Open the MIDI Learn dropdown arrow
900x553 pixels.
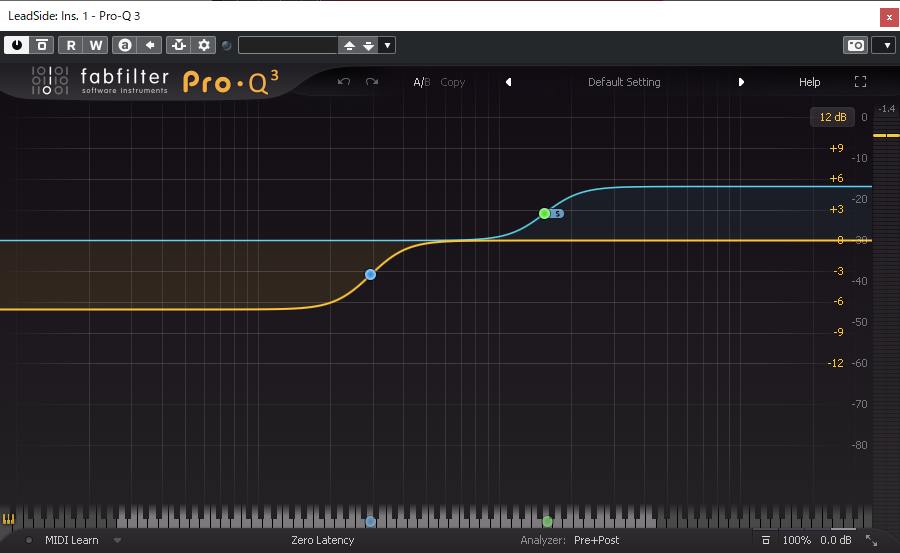(117, 540)
